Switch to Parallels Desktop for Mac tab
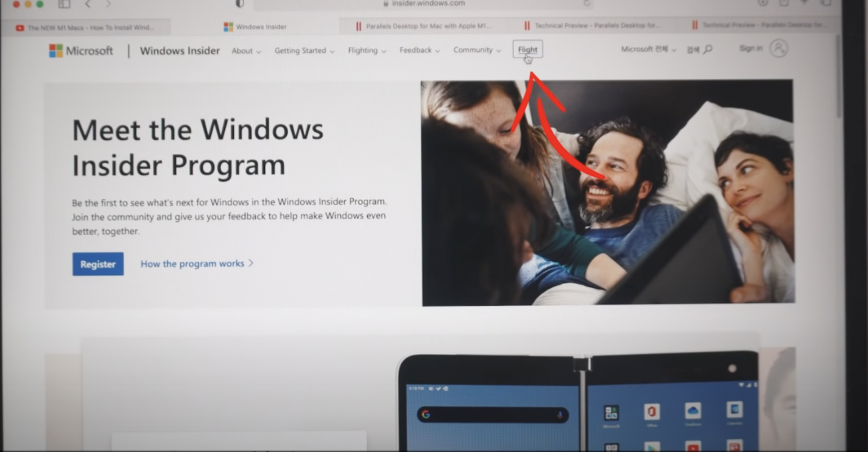 click(423, 26)
